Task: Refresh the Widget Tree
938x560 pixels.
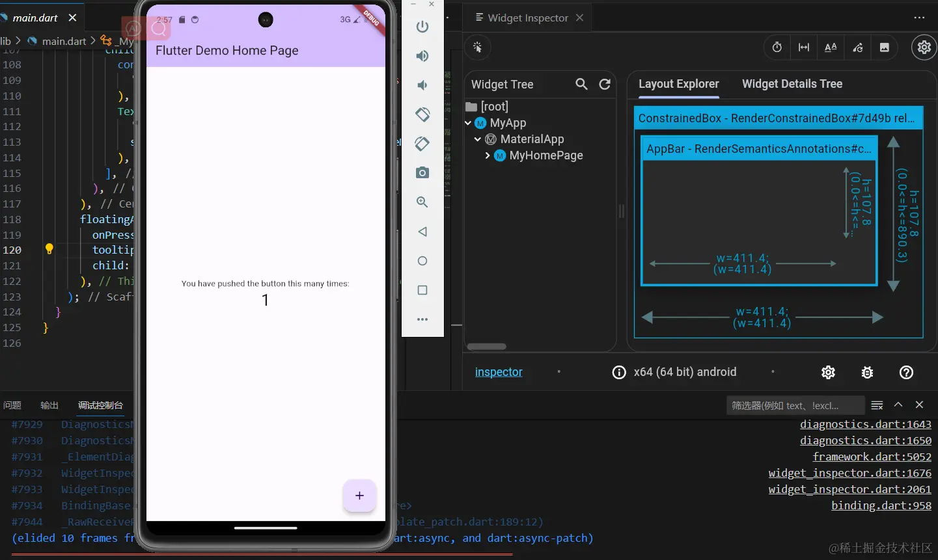Action: (605, 85)
